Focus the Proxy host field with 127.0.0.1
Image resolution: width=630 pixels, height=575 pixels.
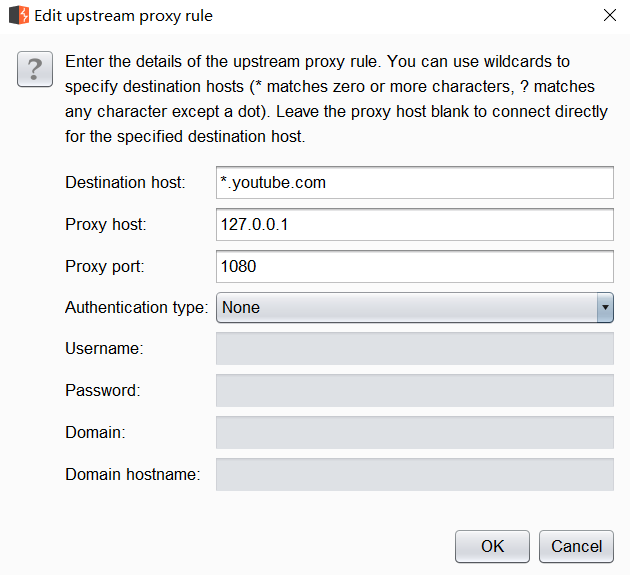coord(414,225)
